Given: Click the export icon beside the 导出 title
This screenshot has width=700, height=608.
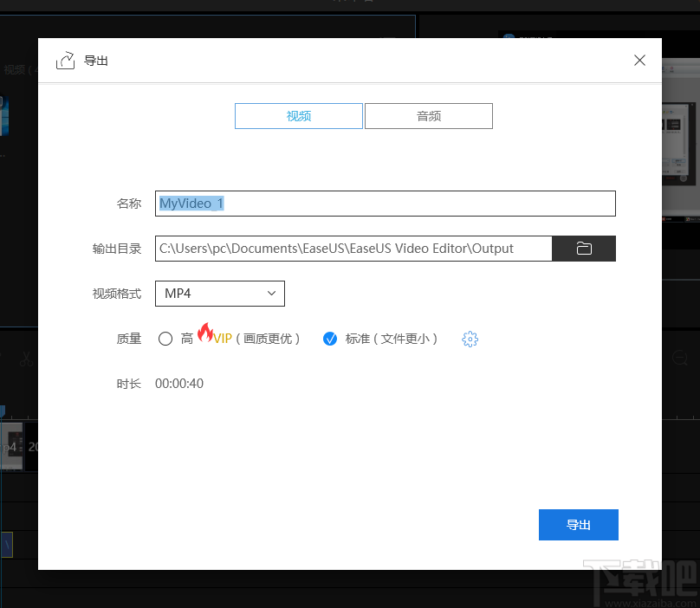Looking at the screenshot, I should coord(65,61).
